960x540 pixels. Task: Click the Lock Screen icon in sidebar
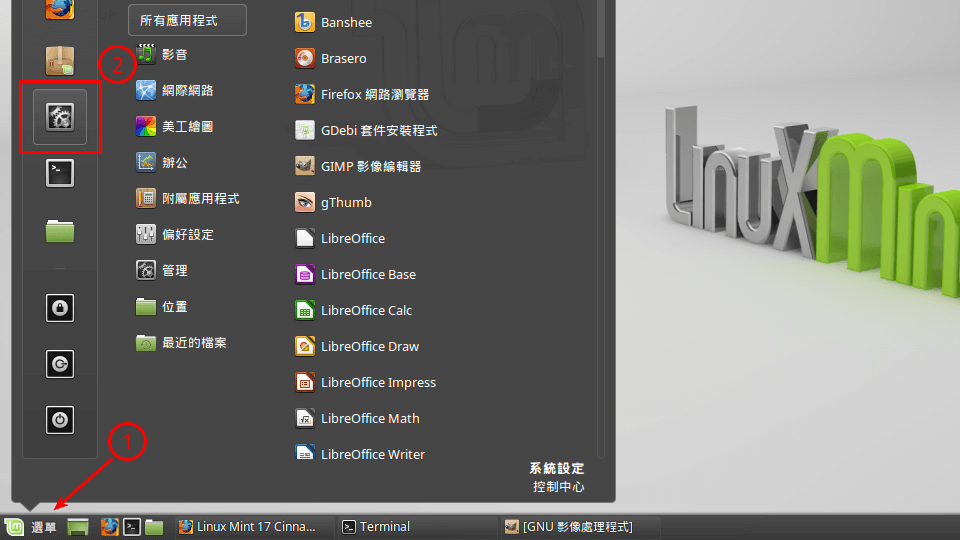click(x=60, y=308)
